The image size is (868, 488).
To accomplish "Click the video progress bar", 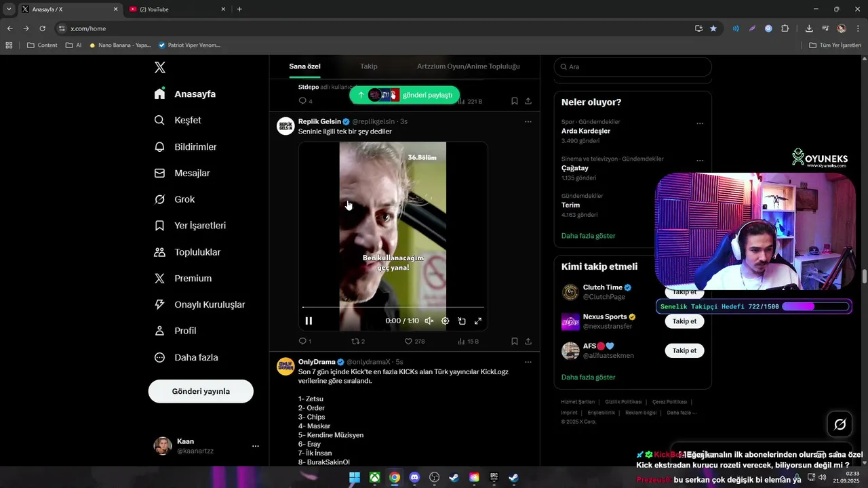I will pos(393,307).
